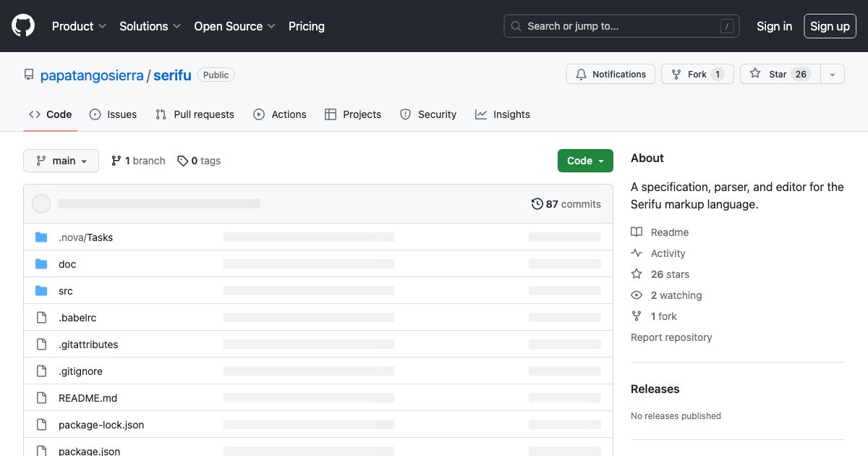868x456 pixels.
Task: Click the 2 watching eye icon
Action: [637, 295]
